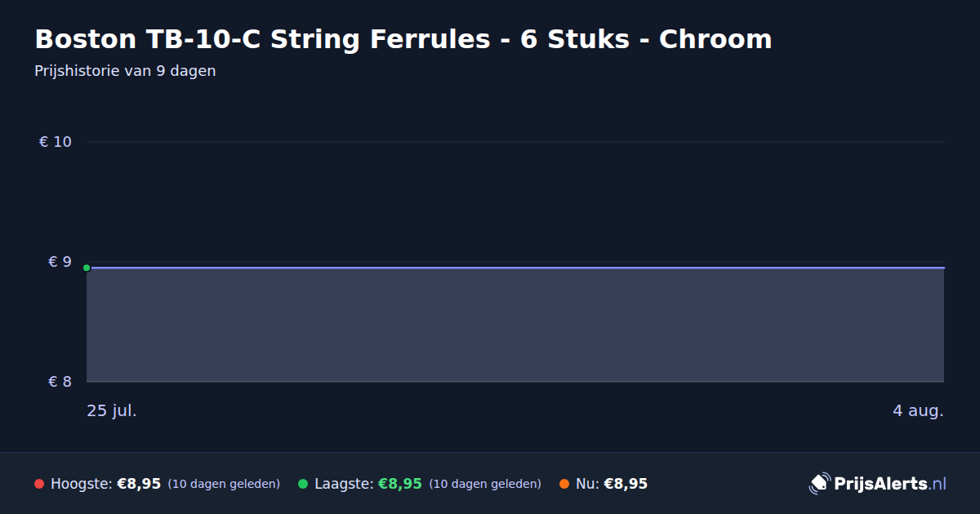Click the 10 dagen geleden text after Laagste
Image resolution: width=980 pixels, height=514 pixels.
[485, 484]
